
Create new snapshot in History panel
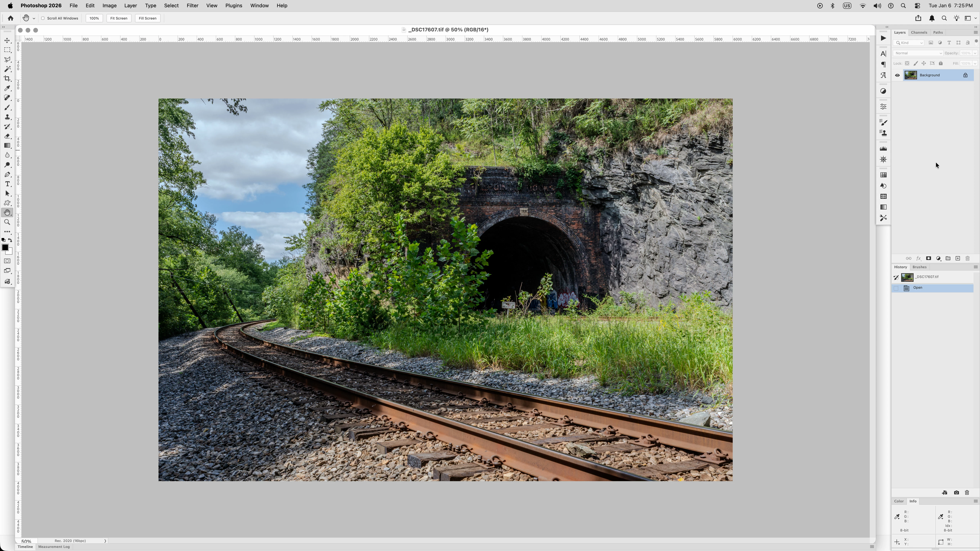(956, 493)
